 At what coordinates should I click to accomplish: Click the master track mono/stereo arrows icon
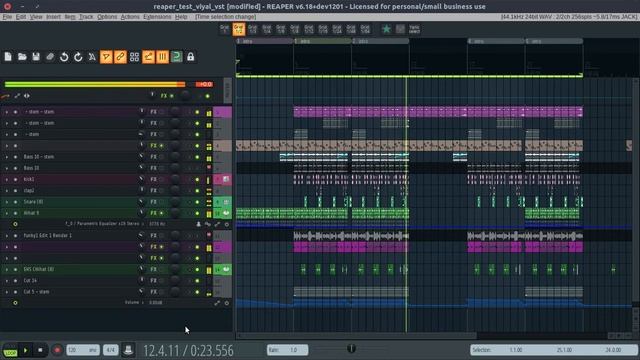[x=27, y=96]
